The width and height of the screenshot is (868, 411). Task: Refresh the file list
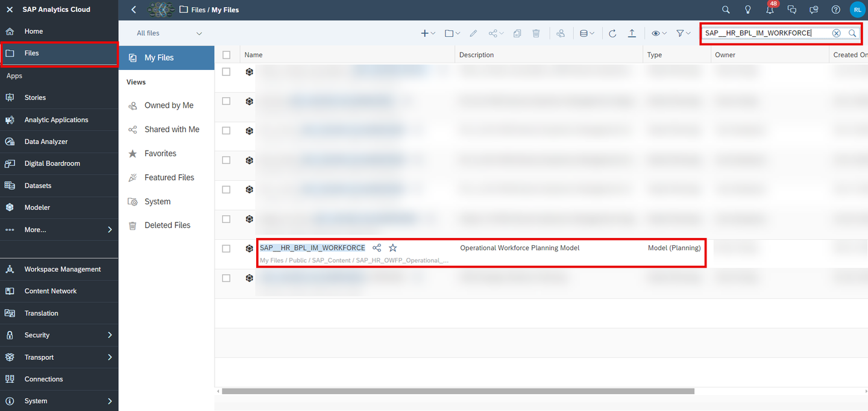(x=612, y=34)
